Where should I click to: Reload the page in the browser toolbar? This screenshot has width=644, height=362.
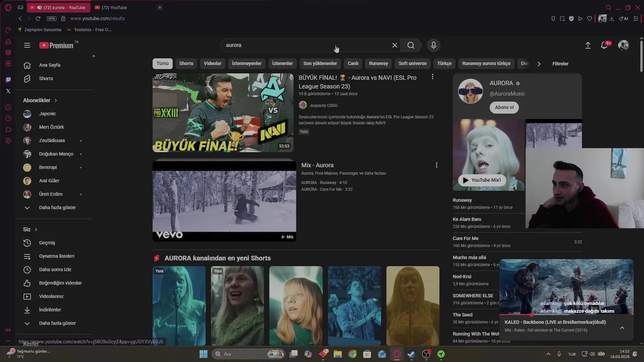(38, 19)
